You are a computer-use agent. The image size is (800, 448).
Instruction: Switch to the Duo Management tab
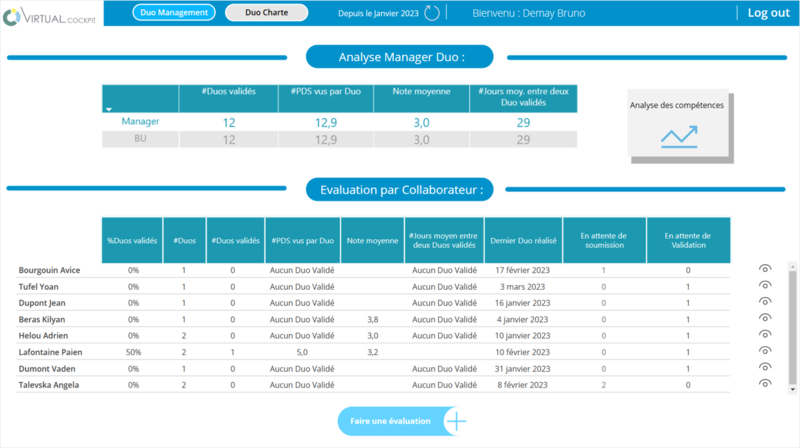click(x=174, y=13)
